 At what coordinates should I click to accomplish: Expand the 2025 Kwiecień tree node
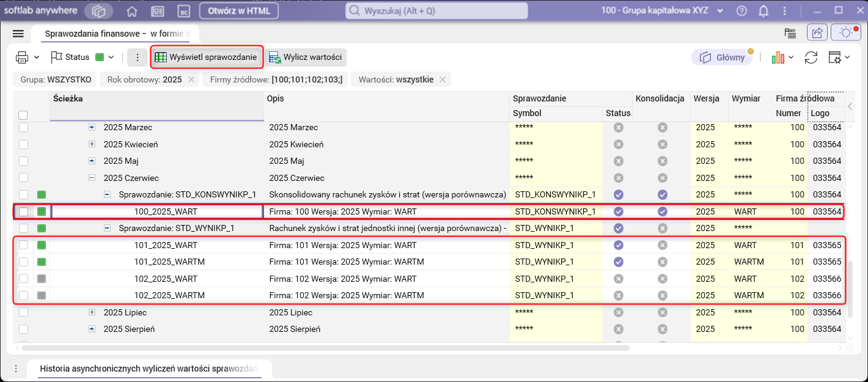pos(92,144)
